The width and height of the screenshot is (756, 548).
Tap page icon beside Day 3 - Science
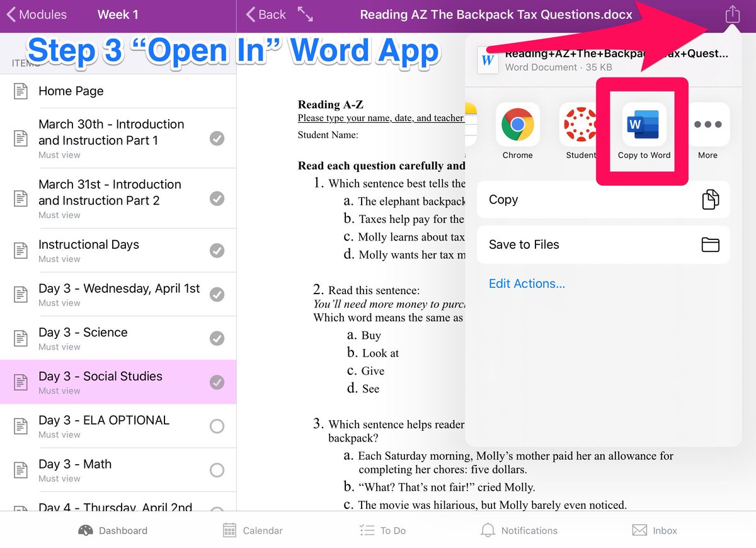[21, 338]
